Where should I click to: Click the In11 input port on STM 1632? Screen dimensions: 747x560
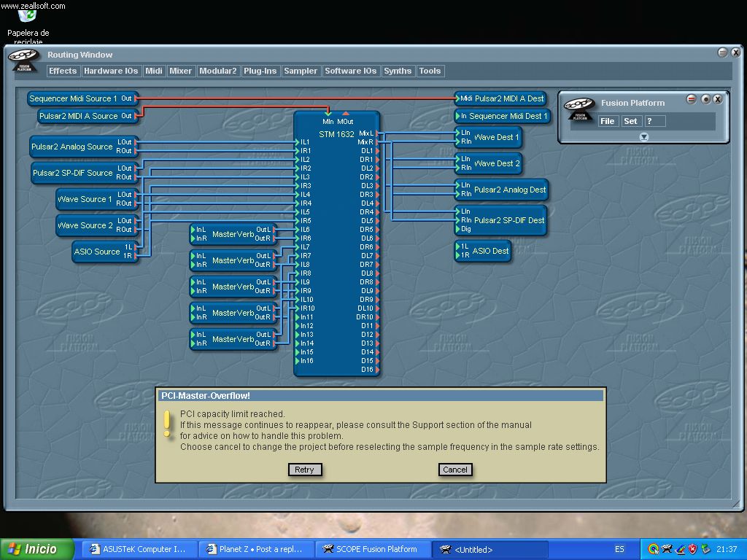298,317
